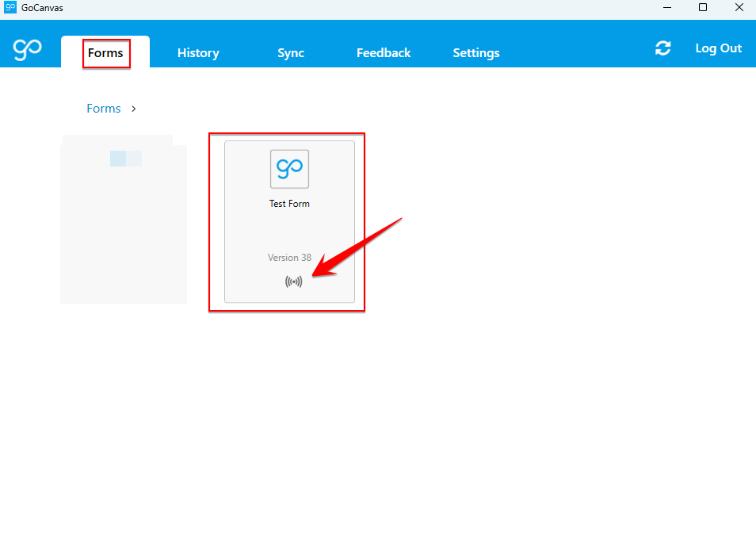Image resolution: width=756 pixels, height=540 pixels.
Task: Click the Version 38 text on the form card
Action: pos(289,258)
